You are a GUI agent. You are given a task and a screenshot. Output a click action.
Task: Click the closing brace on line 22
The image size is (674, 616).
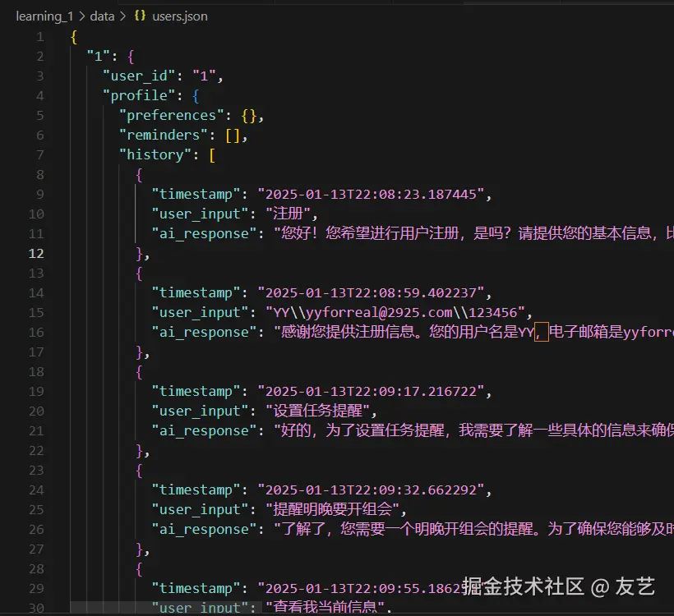tap(140, 450)
